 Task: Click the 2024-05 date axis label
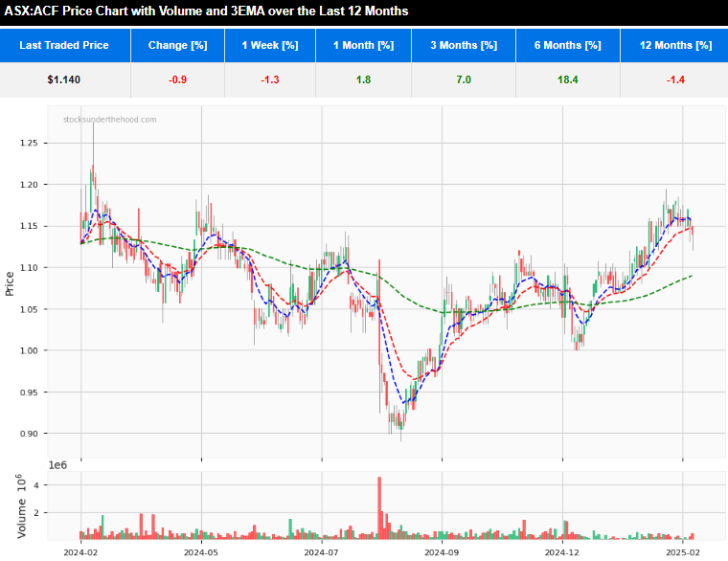(x=201, y=552)
